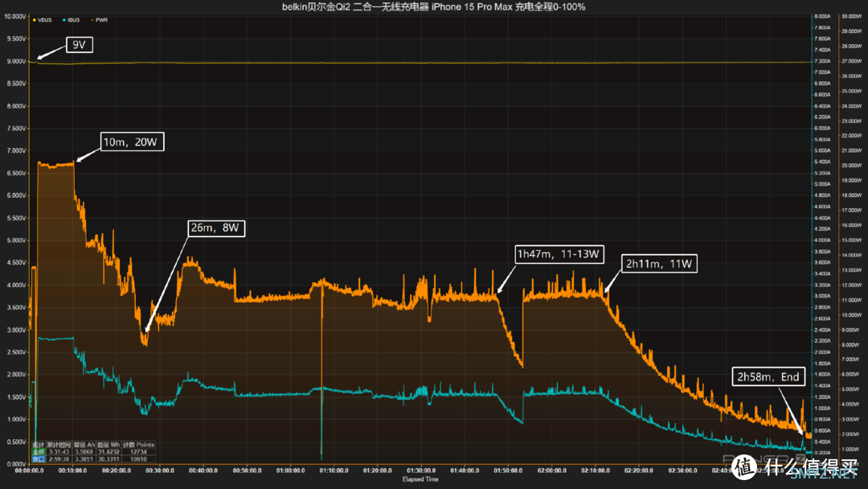Click the 00:10:00.0 tick on the time axis
Screen dimensions: 868x489
point(72,471)
